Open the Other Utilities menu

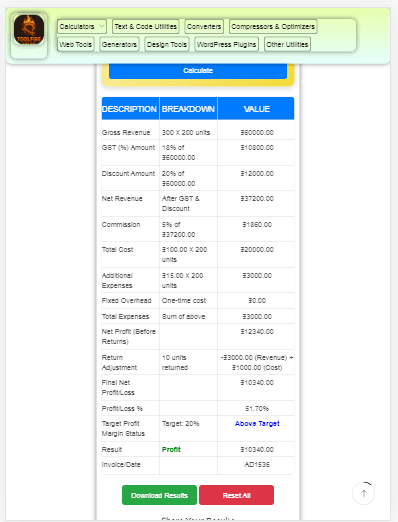tap(287, 44)
